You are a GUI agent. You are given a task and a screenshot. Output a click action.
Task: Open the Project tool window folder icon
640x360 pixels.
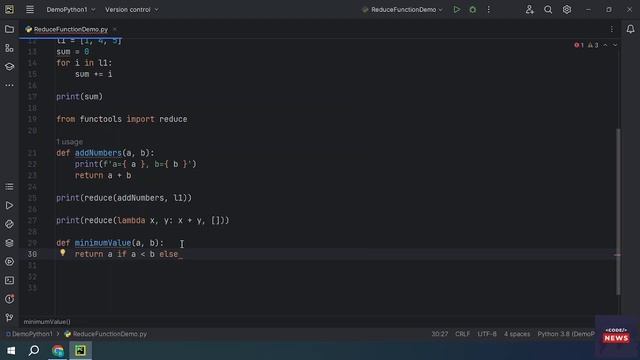[x=9, y=29]
